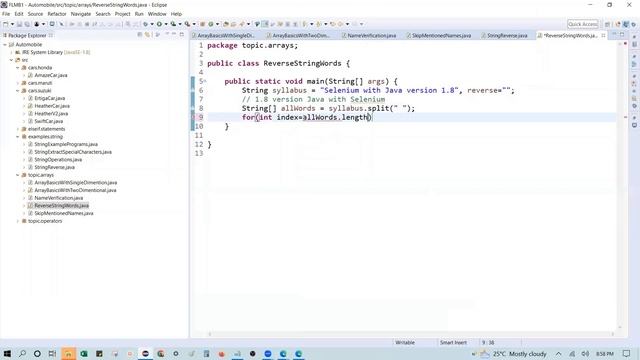Image resolution: width=640 pixels, height=360 pixels.
Task: Select NameVerification.java in Package Explorer tree
Action: 58,198
